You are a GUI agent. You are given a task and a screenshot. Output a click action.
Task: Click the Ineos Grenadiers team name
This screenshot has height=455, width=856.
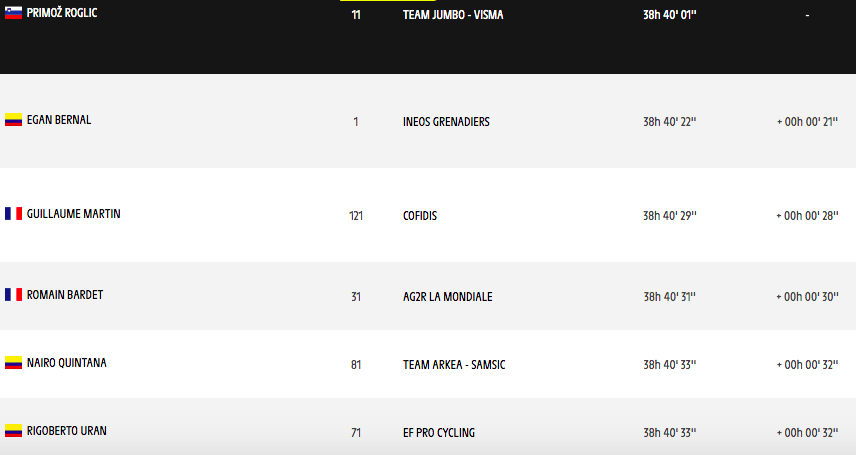coord(446,122)
